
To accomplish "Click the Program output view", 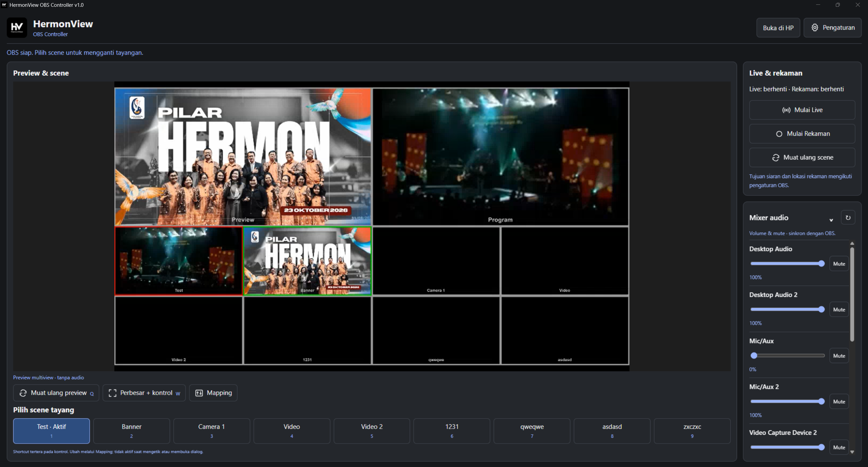I will click(501, 157).
